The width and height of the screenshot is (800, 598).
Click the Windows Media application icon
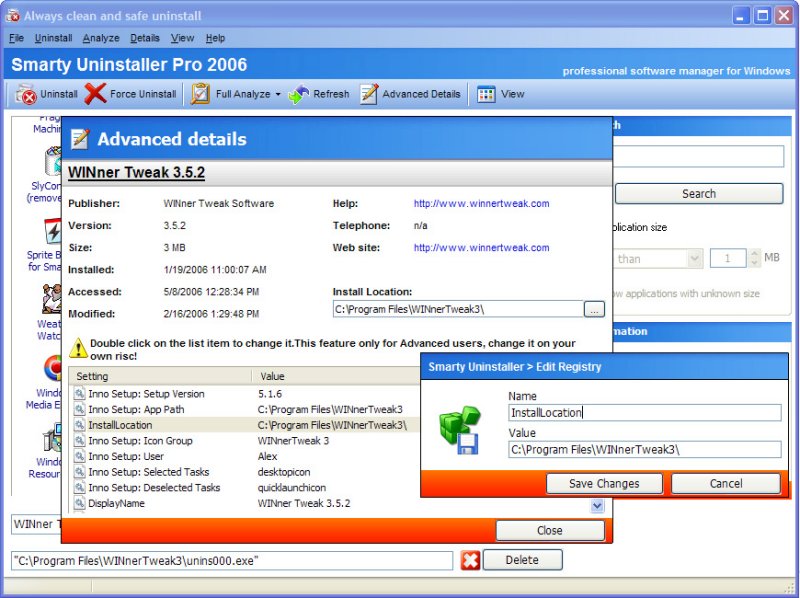(53, 368)
